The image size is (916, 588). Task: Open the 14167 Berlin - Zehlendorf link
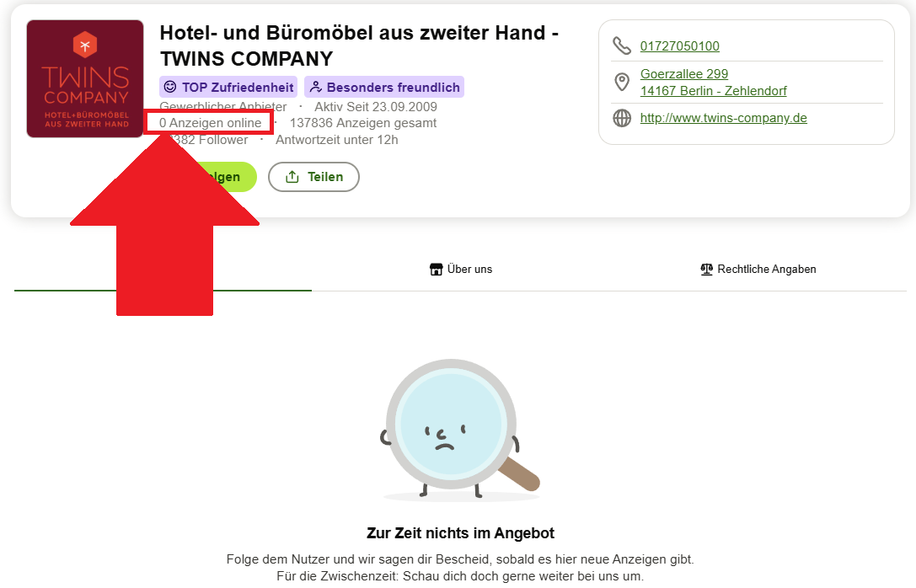point(713,91)
